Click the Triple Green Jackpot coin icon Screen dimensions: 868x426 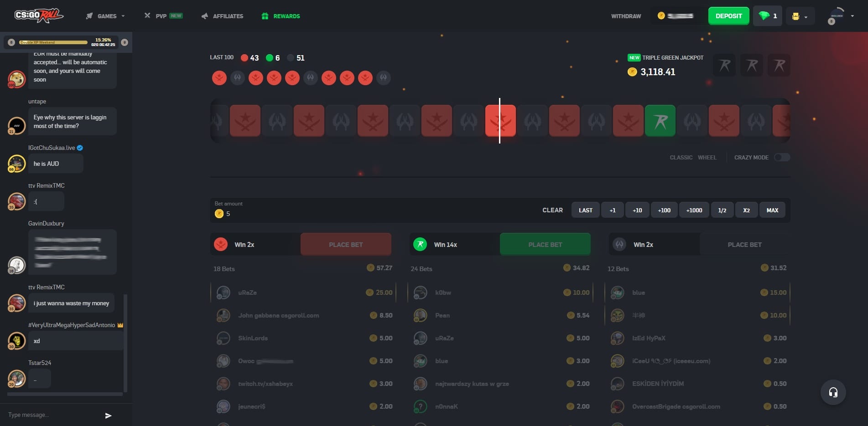(632, 72)
